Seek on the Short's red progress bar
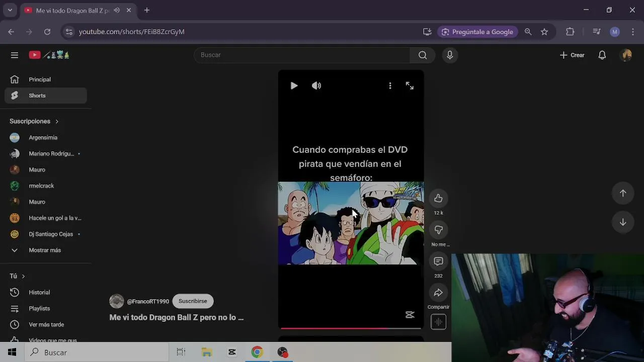The width and height of the screenshot is (644, 362). coord(351,328)
